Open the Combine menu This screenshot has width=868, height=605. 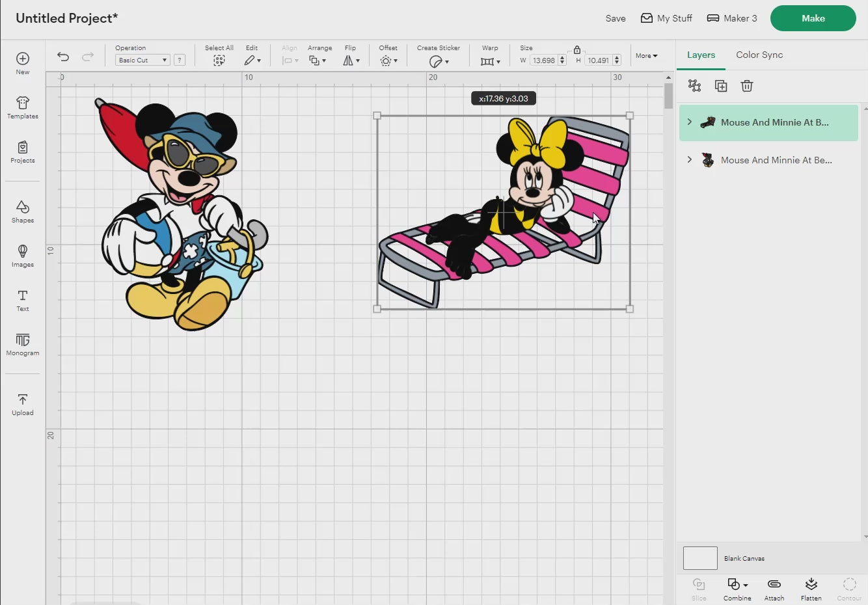click(x=737, y=589)
